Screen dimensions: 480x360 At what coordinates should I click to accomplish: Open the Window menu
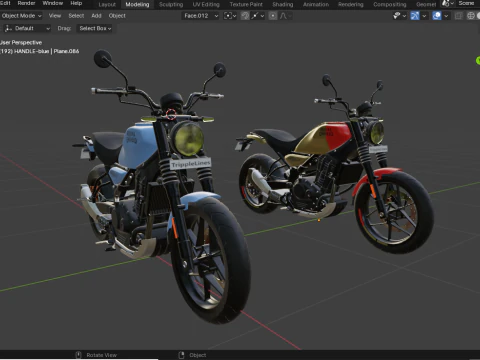[53, 3]
